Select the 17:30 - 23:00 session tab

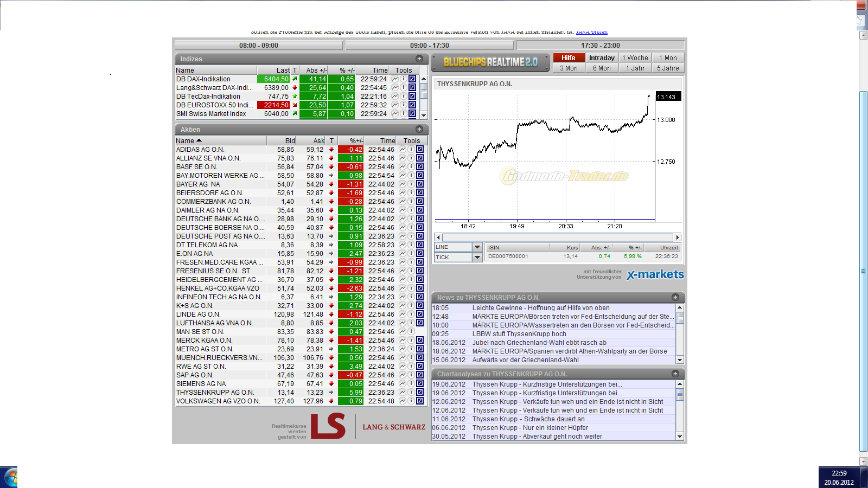point(601,46)
